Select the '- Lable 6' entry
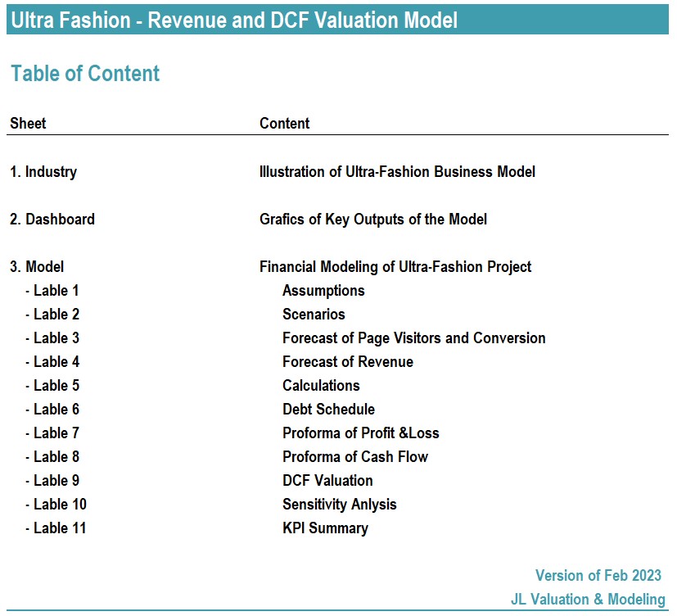Screen dimensions: 677x616 pyautogui.click(x=52, y=409)
